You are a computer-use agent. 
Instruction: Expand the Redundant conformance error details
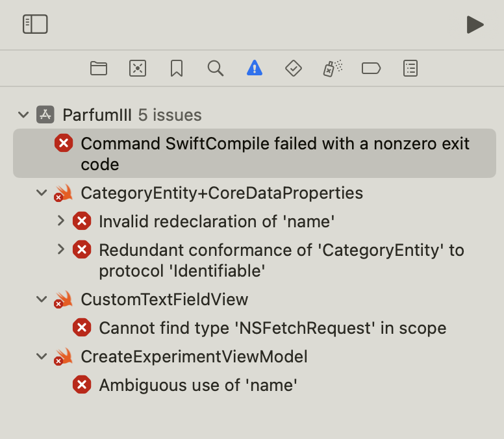coord(61,249)
